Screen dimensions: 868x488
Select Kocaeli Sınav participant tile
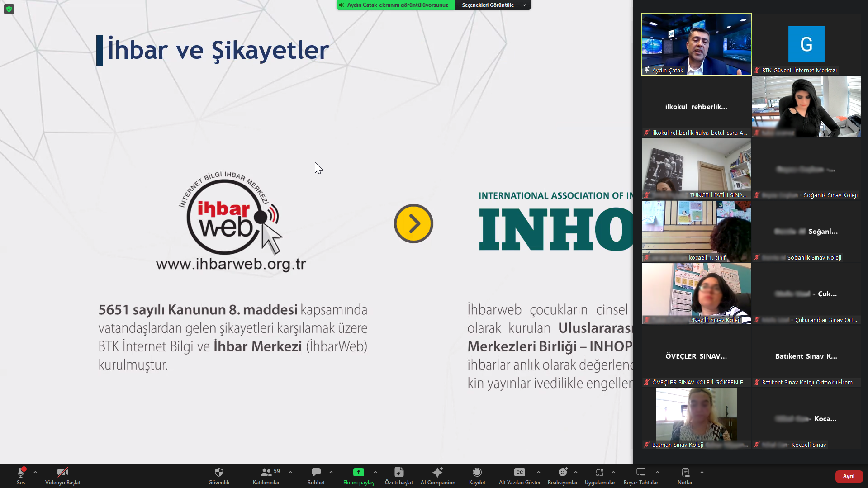806,418
